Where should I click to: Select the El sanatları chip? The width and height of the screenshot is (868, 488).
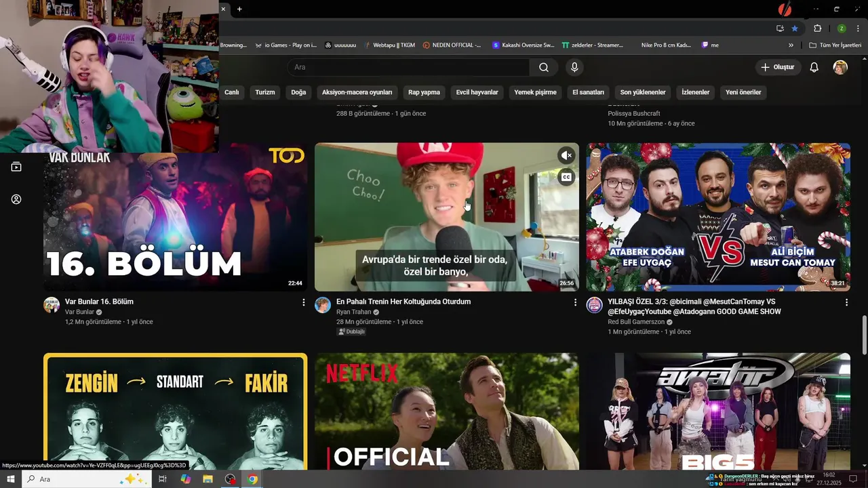point(588,92)
